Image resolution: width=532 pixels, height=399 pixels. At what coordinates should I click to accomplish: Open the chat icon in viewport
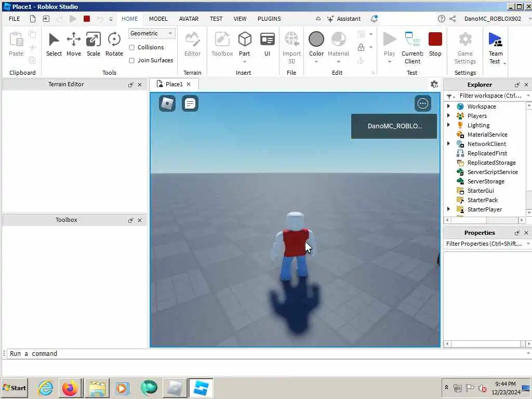190,103
